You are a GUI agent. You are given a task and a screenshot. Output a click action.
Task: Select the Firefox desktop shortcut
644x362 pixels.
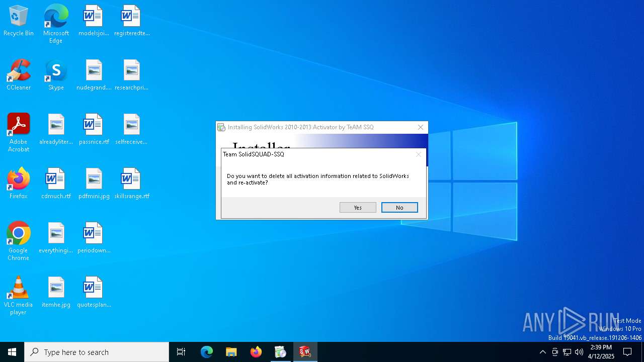[19, 184]
